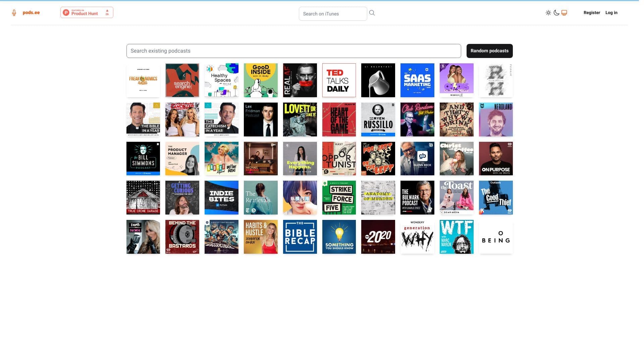Click the search magnifier icon
The height and width of the screenshot is (362, 644).
click(372, 13)
